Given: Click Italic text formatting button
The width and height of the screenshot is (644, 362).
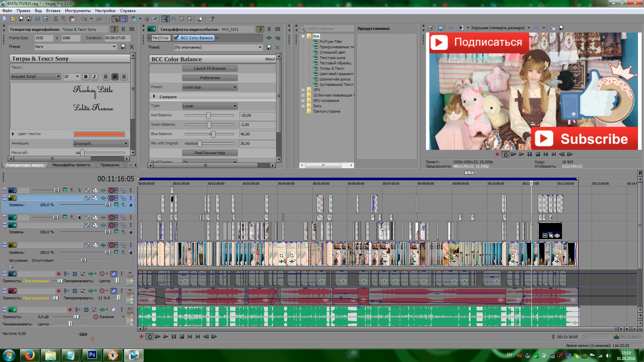Looking at the screenshot, I should click(x=94, y=77).
